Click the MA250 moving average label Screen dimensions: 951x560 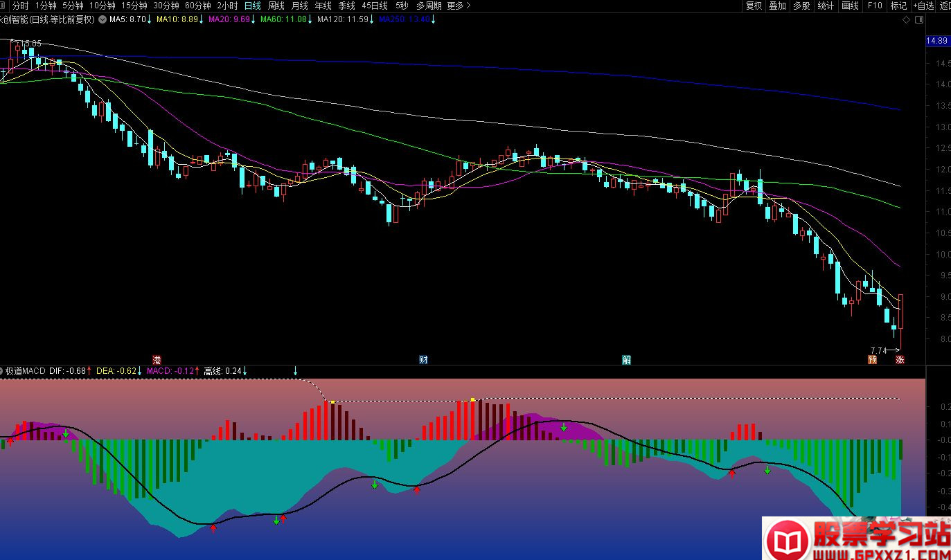click(x=404, y=19)
